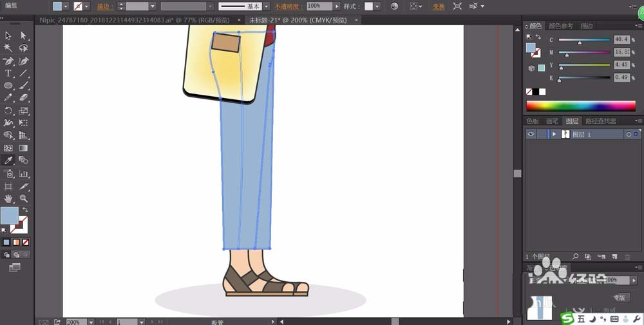Select the Hand tool
Viewport: 644px width, 325px height.
(x=8, y=199)
